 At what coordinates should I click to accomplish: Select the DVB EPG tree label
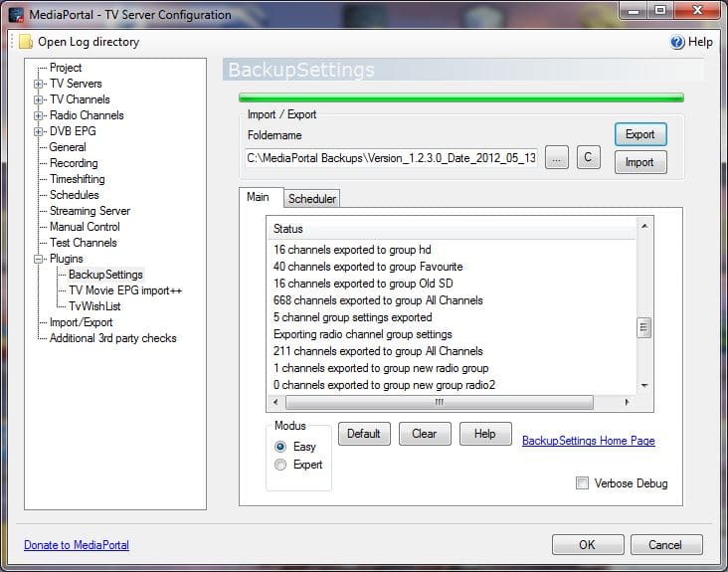coord(73,131)
